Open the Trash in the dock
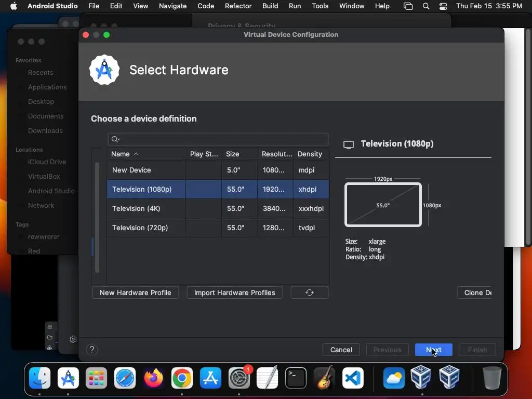The image size is (532, 399). (x=492, y=378)
